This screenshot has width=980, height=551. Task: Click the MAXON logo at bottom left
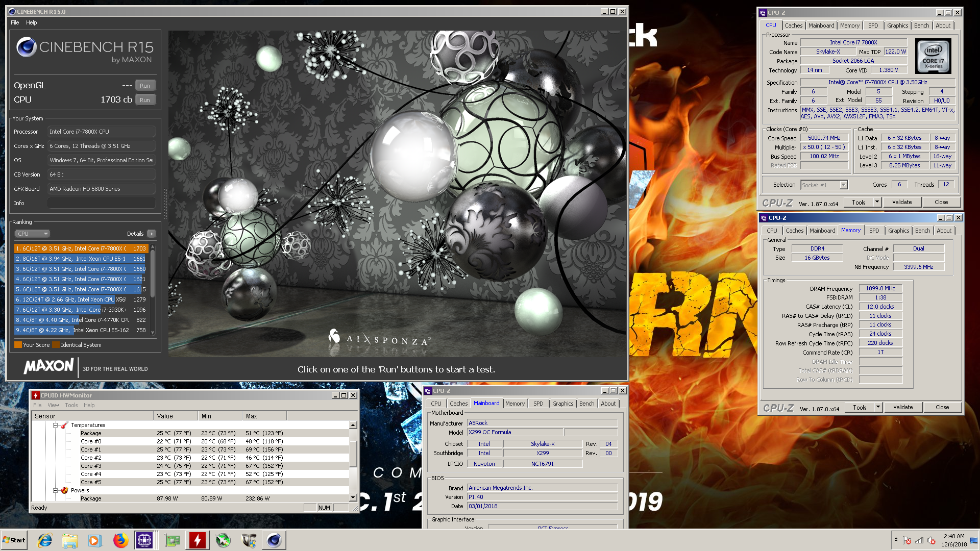click(48, 366)
